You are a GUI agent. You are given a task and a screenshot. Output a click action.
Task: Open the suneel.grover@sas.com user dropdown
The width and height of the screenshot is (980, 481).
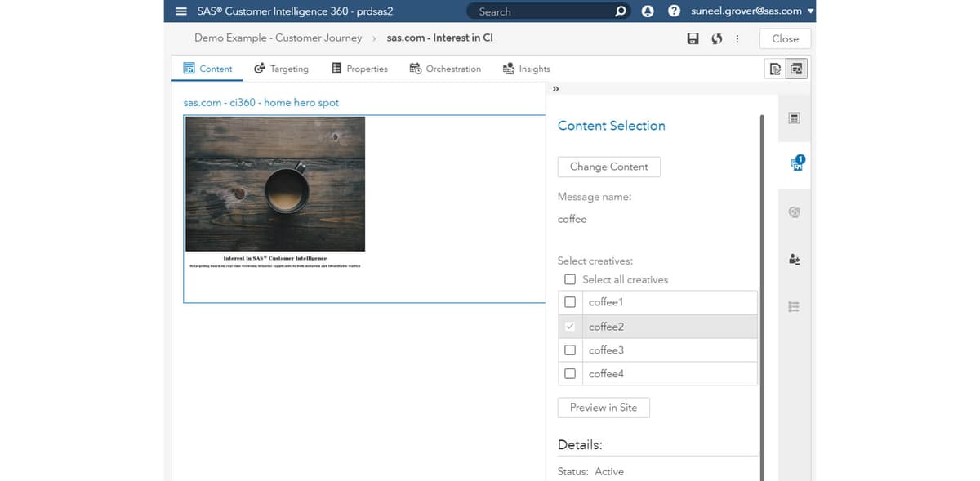[752, 11]
